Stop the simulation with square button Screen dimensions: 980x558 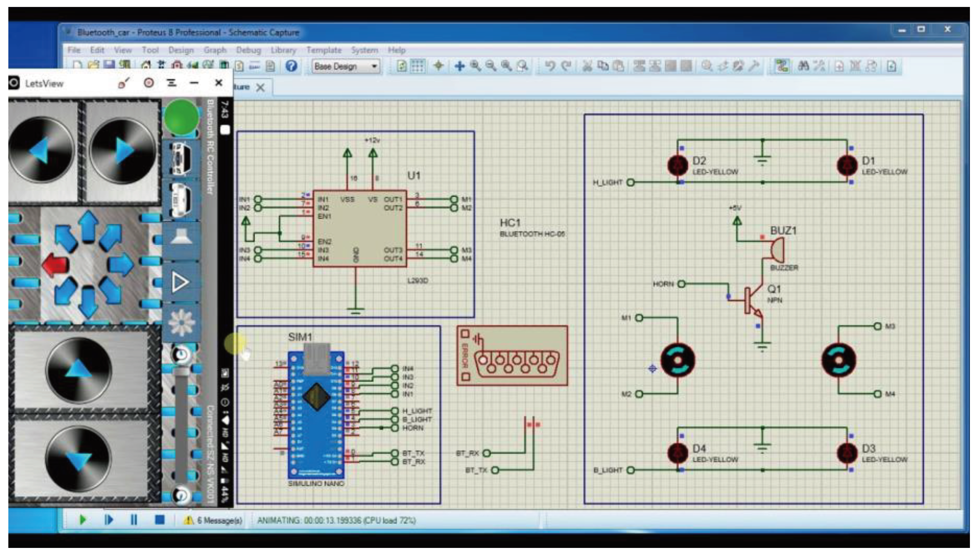click(160, 520)
